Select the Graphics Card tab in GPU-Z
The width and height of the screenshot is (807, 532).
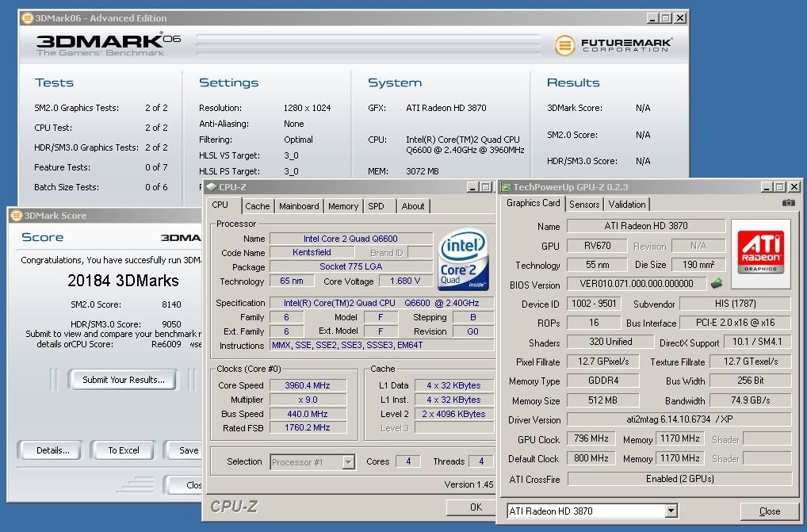coord(534,203)
